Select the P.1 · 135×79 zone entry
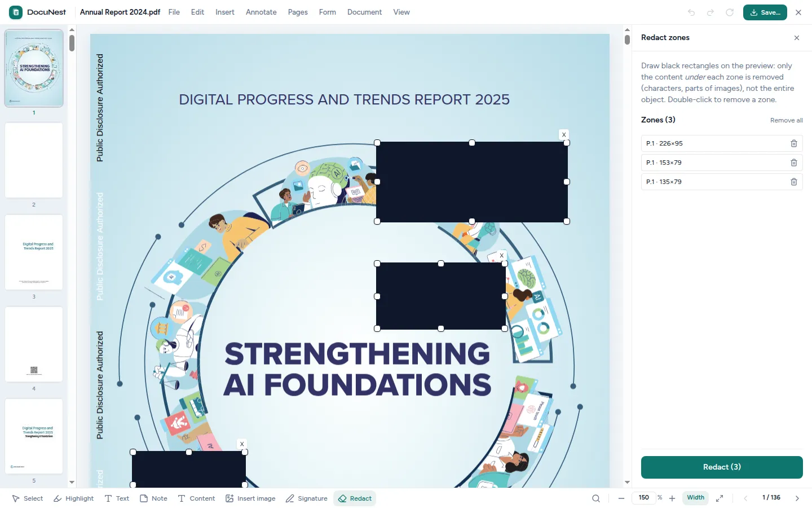This screenshot has width=812, height=508. point(722,182)
